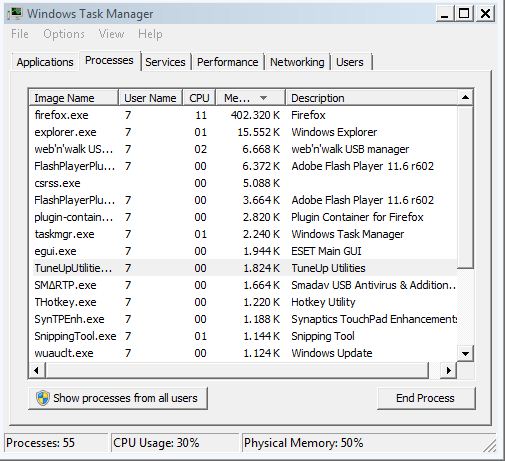Select the Processes tab

point(109,60)
